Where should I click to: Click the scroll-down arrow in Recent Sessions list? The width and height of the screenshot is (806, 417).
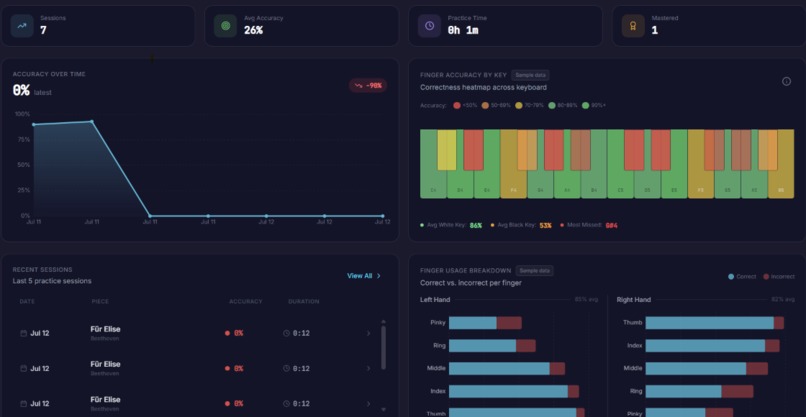coord(383,409)
